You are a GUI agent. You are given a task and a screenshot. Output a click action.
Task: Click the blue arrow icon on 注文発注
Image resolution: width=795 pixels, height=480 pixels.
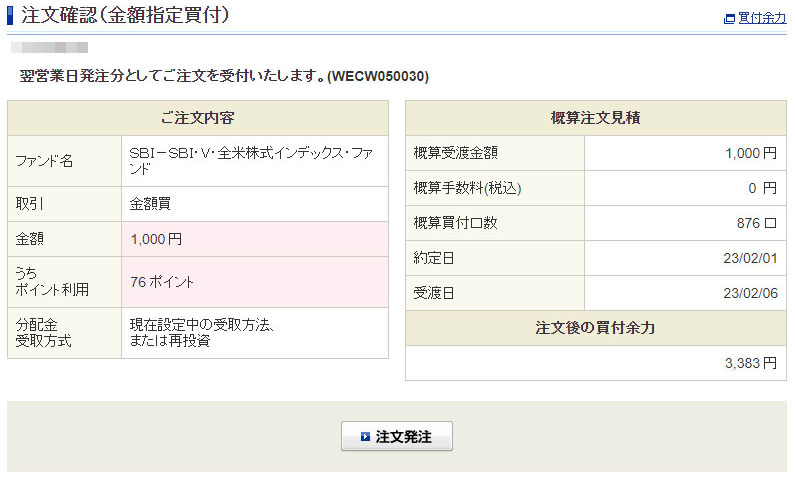365,437
